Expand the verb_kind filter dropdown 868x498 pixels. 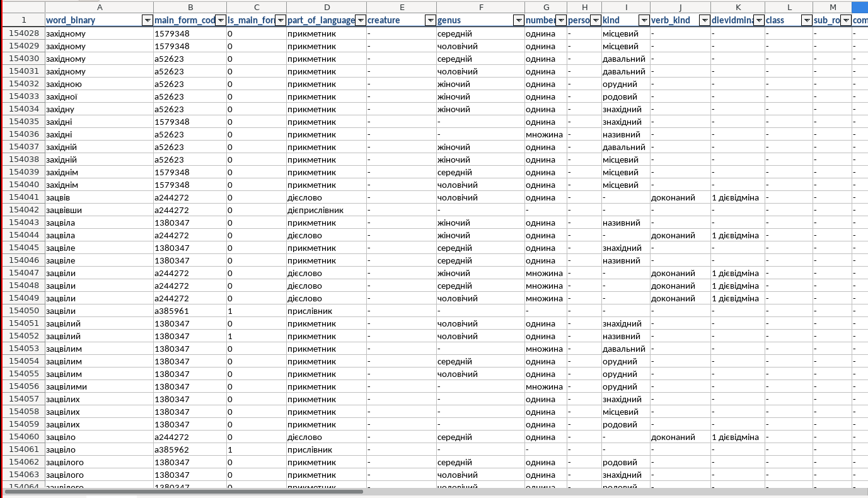click(x=704, y=20)
